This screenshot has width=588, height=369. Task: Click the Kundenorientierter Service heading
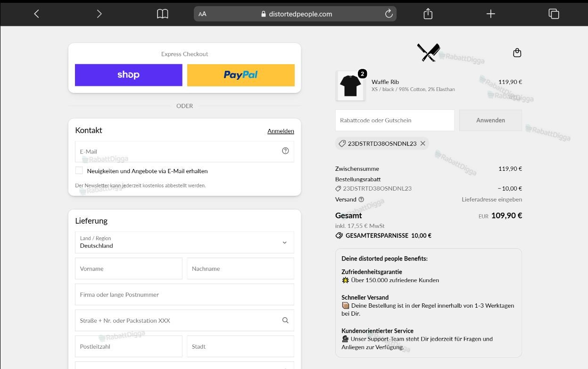377,331
